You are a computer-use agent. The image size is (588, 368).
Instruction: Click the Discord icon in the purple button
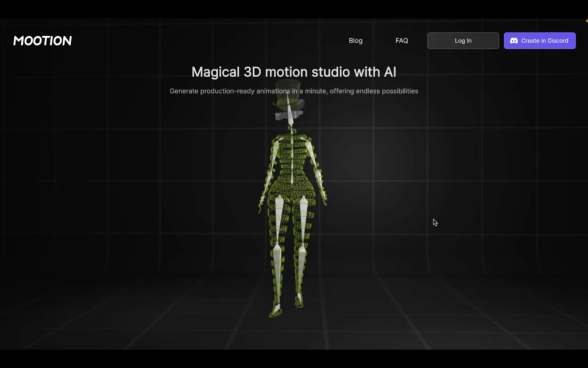point(514,41)
